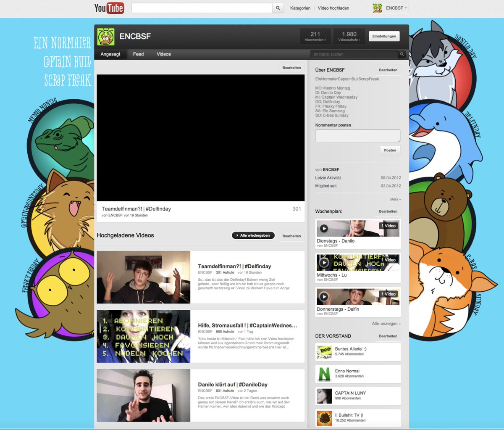Open the Teamdelfinman?! | #Delfinday list thumbnail
Screen dimensions: 504x430
pos(144,277)
